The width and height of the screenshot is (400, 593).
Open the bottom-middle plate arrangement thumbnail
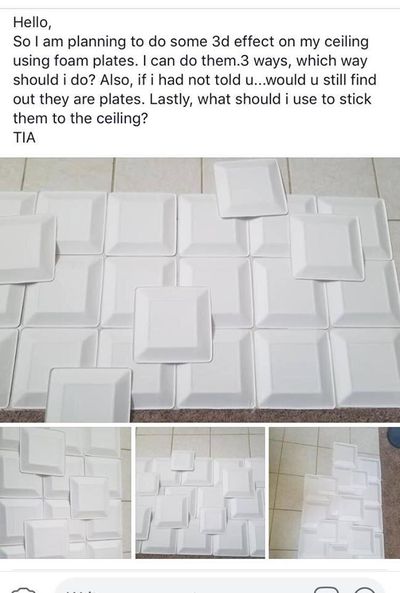(x=200, y=492)
